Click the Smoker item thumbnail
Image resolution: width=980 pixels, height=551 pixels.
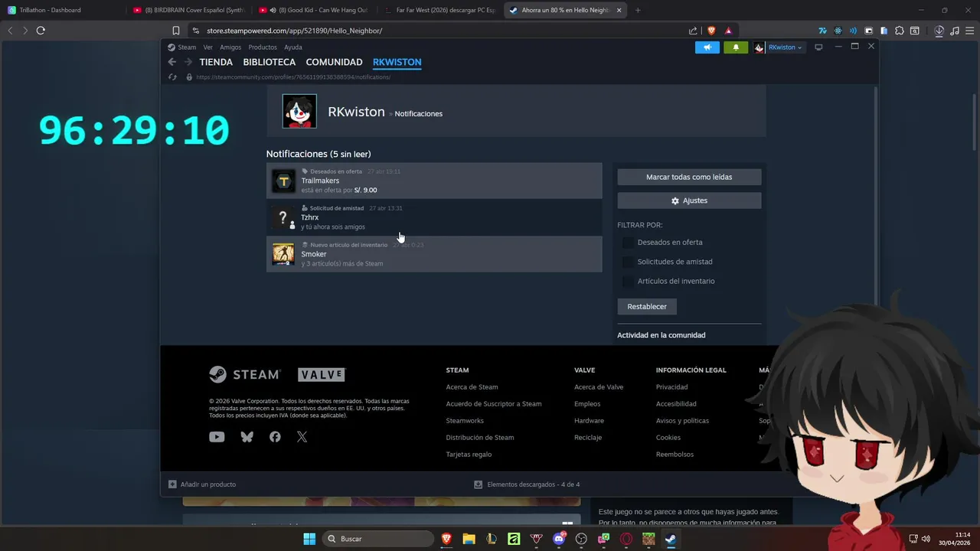[x=283, y=254]
